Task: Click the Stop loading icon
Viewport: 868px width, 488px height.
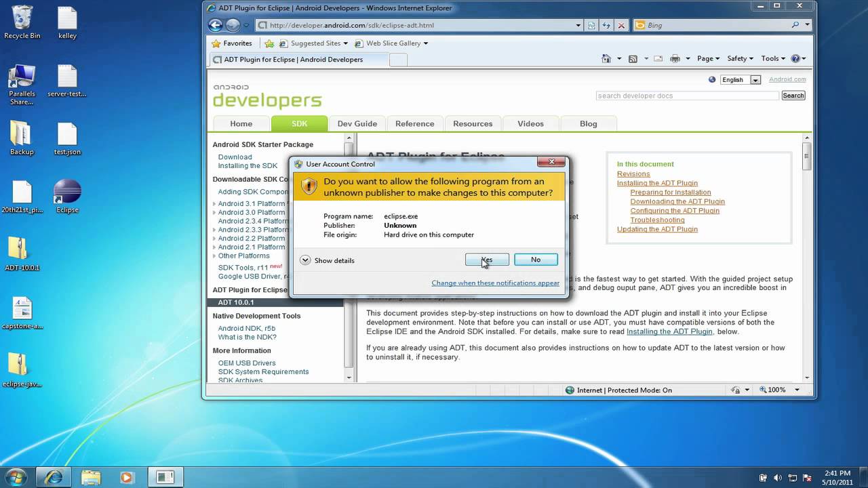Action: 621,25
